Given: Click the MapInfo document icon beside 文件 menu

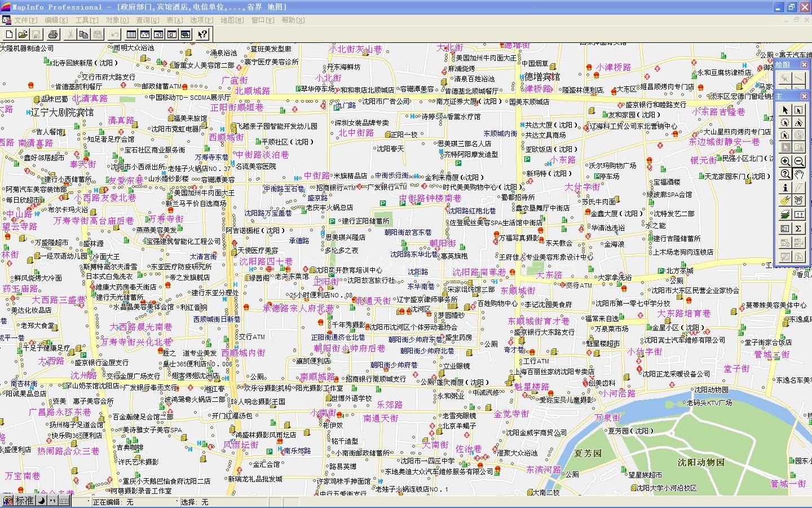Looking at the screenshot, I should coord(6,20).
